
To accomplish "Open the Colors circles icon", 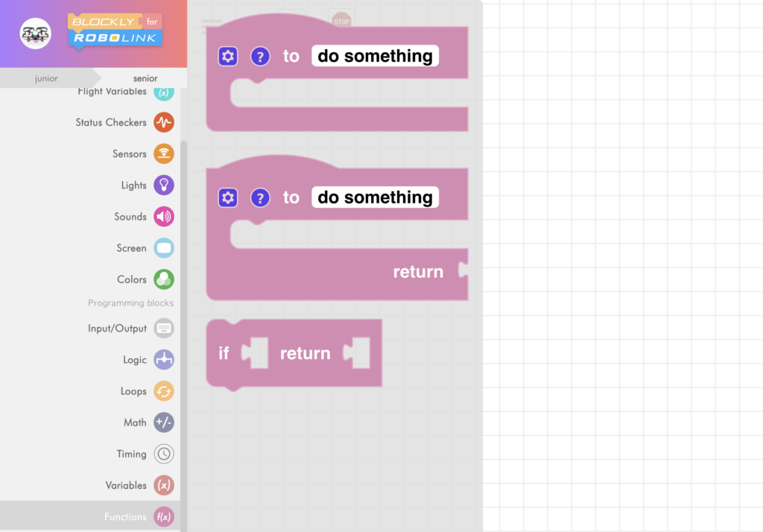I will [164, 279].
